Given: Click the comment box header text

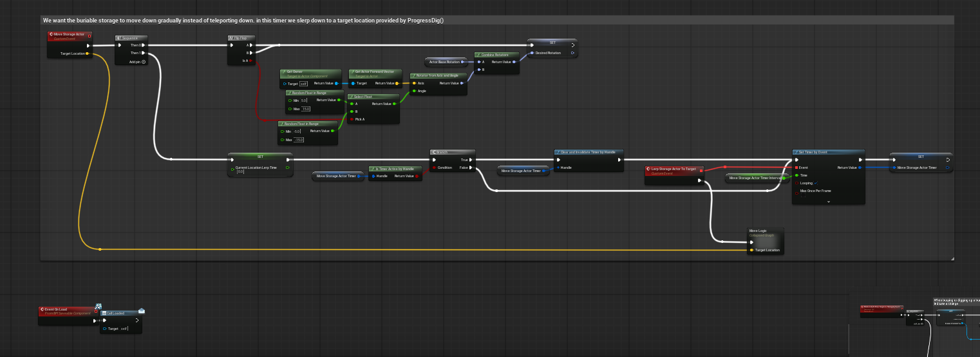Looking at the screenshot, I should (243, 21).
